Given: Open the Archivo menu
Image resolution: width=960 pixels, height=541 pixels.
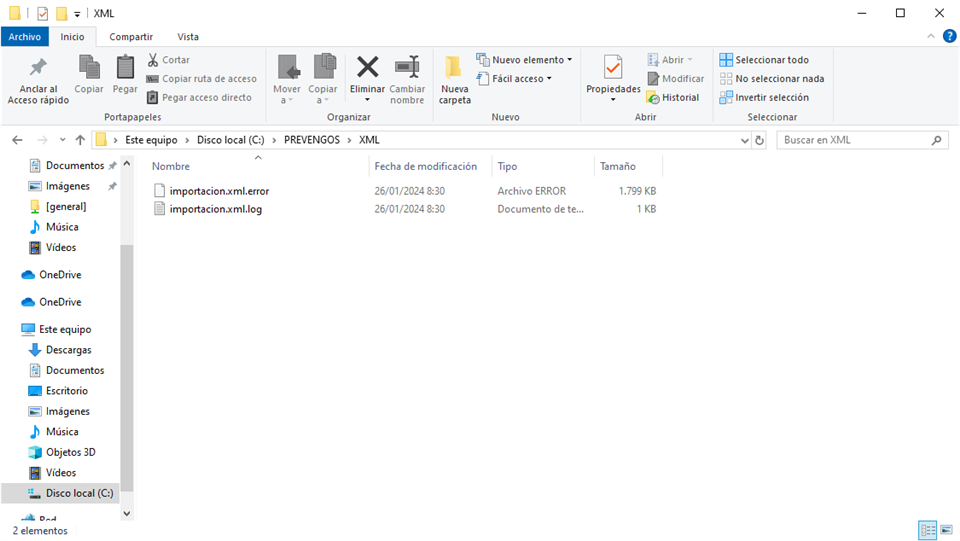Looking at the screenshot, I should click(24, 36).
